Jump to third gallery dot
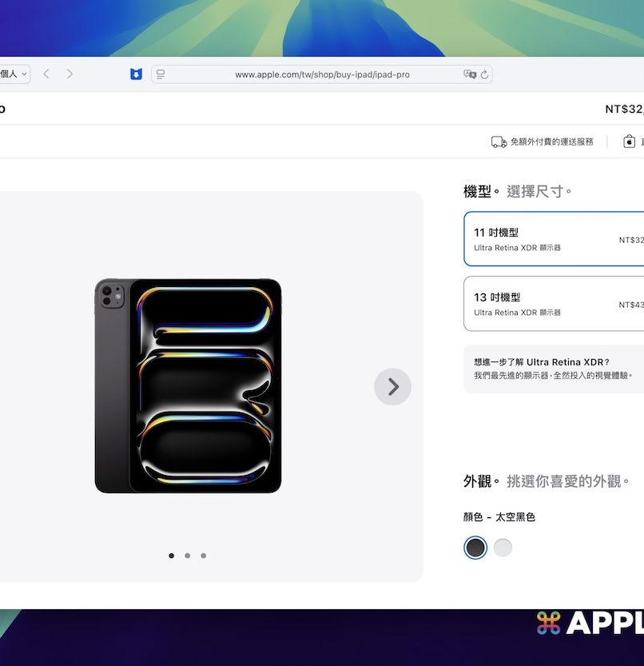644x666 pixels. click(204, 556)
